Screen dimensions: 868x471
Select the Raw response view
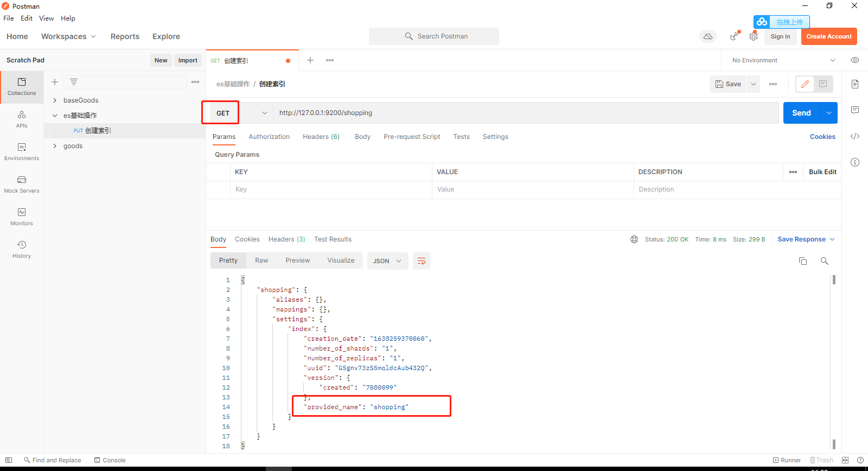click(261, 260)
